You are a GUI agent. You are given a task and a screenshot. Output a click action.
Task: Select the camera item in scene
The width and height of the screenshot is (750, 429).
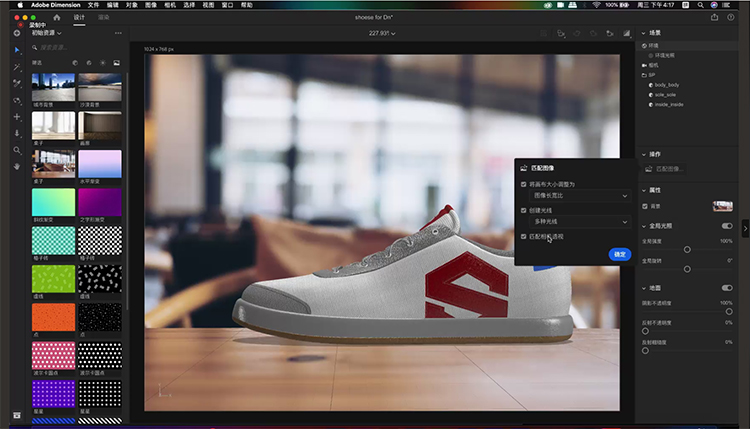click(651, 65)
